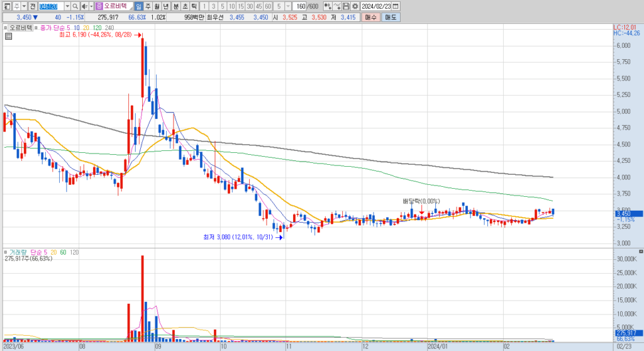Click the date field 2024/02/23

tap(376, 6)
